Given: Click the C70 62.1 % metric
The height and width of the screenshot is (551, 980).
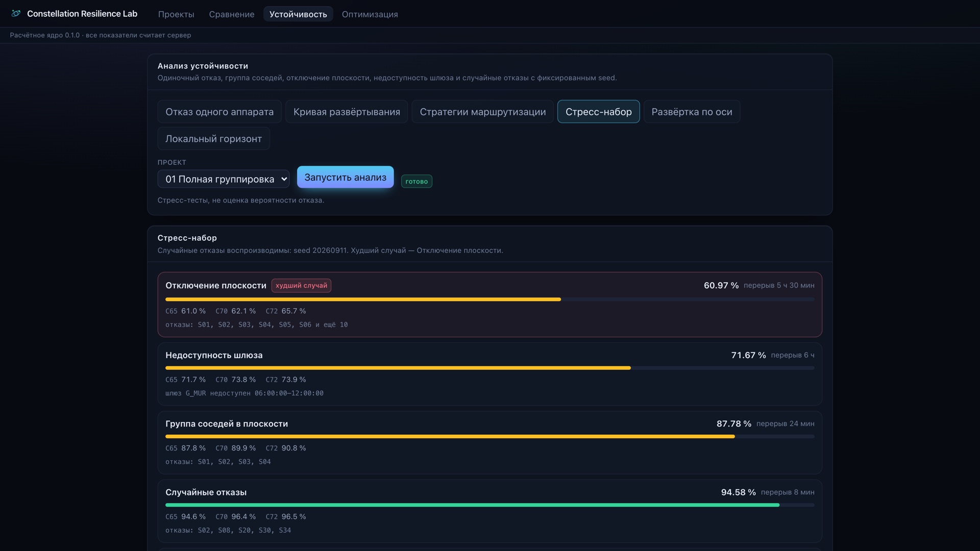Looking at the screenshot, I should 236,311.
